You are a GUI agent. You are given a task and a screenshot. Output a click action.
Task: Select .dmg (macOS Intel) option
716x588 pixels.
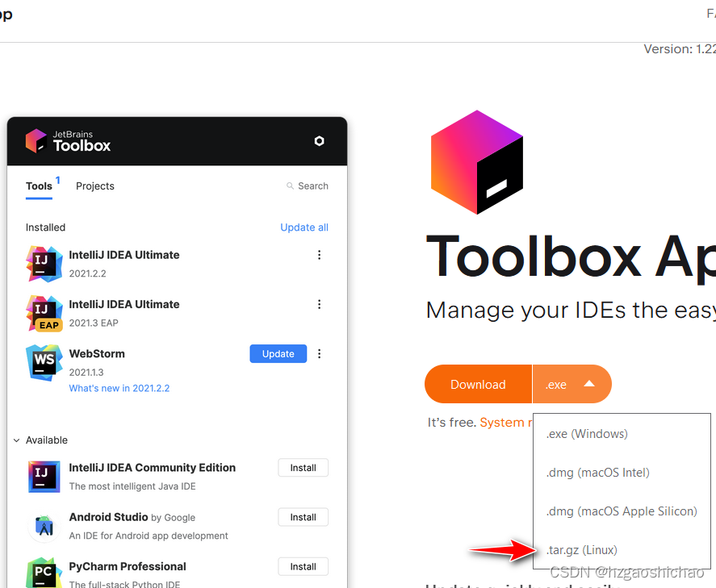[597, 472]
